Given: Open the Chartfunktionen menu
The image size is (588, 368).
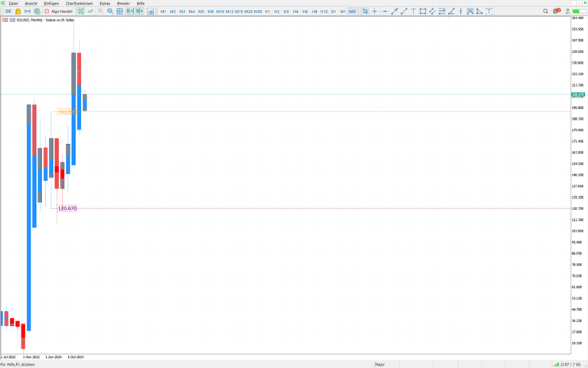Looking at the screenshot, I should (x=79, y=3).
